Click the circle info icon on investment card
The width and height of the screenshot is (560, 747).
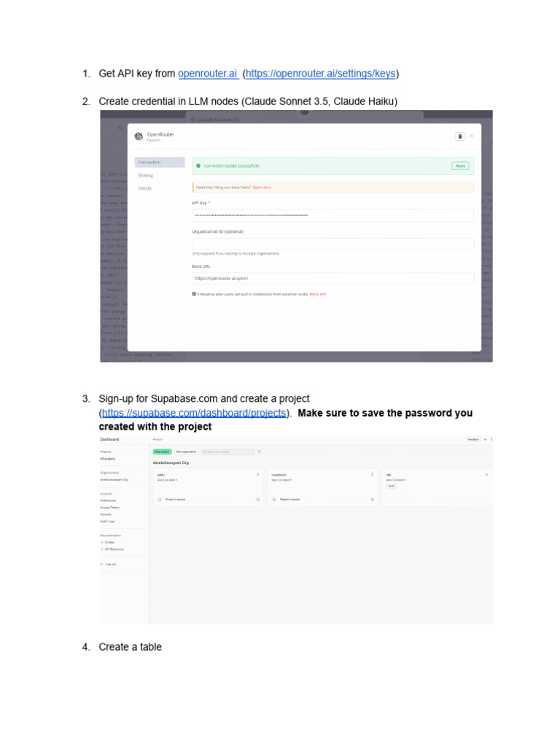373,500
